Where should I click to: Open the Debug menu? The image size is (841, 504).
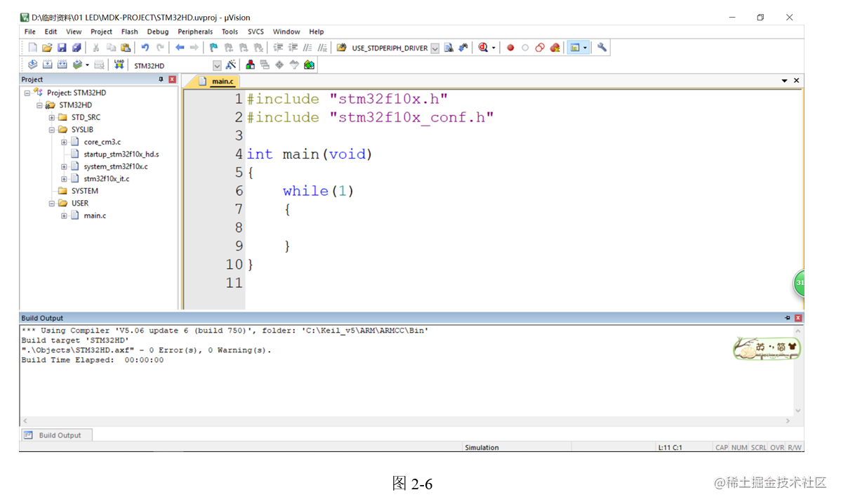point(158,32)
